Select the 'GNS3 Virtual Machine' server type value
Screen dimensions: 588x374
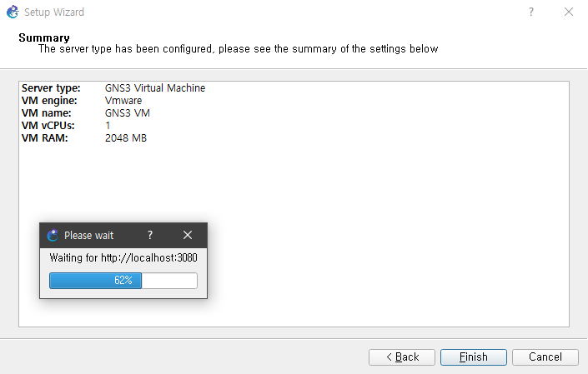155,88
